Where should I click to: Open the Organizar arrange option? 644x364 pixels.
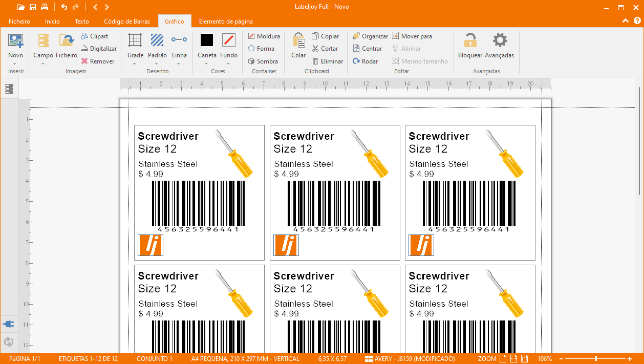370,36
